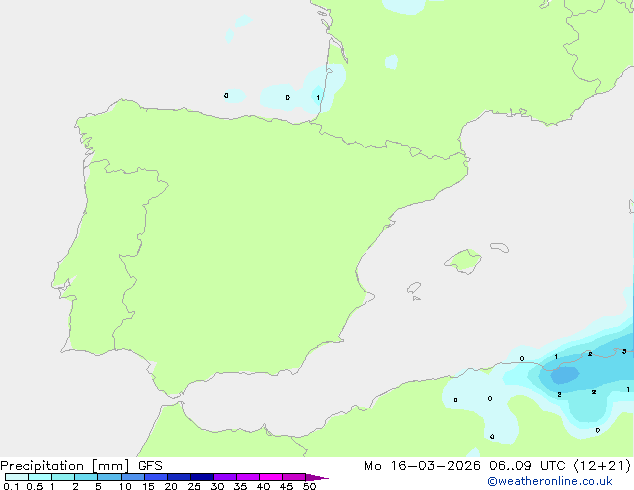Pick the 10–15 mm legend swatch
This screenshot has height=490, width=634.
133,477
